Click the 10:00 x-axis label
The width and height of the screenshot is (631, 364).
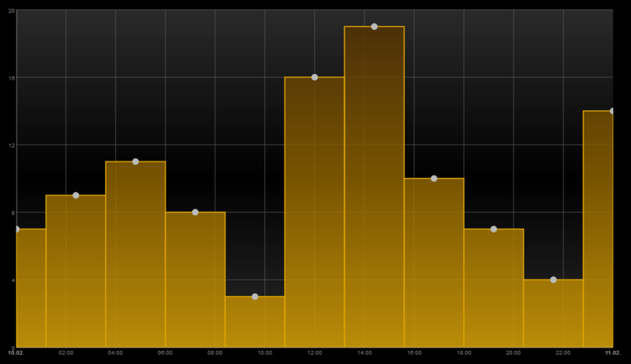265,353
